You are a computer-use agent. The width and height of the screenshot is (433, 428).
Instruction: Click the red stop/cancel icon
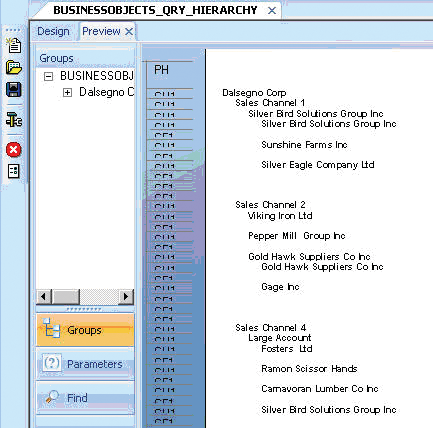(x=14, y=150)
